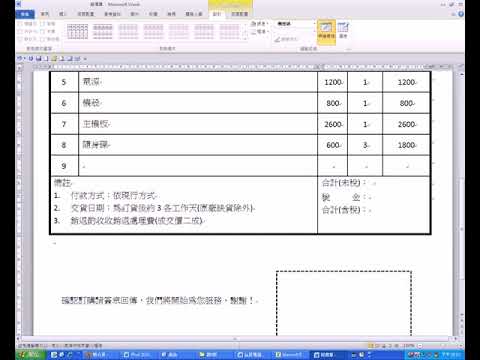Open the Borders dropdown
480x360 pixels.
coord(259,32)
